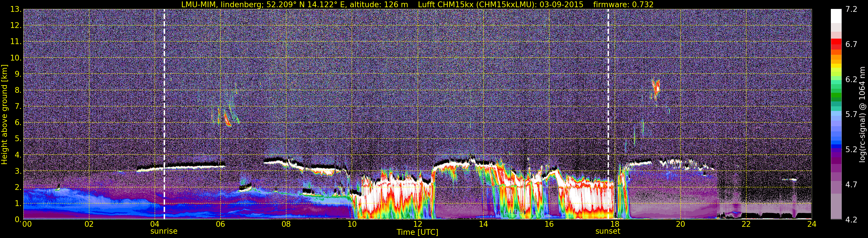Click the x-axis tick label '04'
The height and width of the screenshot is (238, 868).
(x=155, y=224)
